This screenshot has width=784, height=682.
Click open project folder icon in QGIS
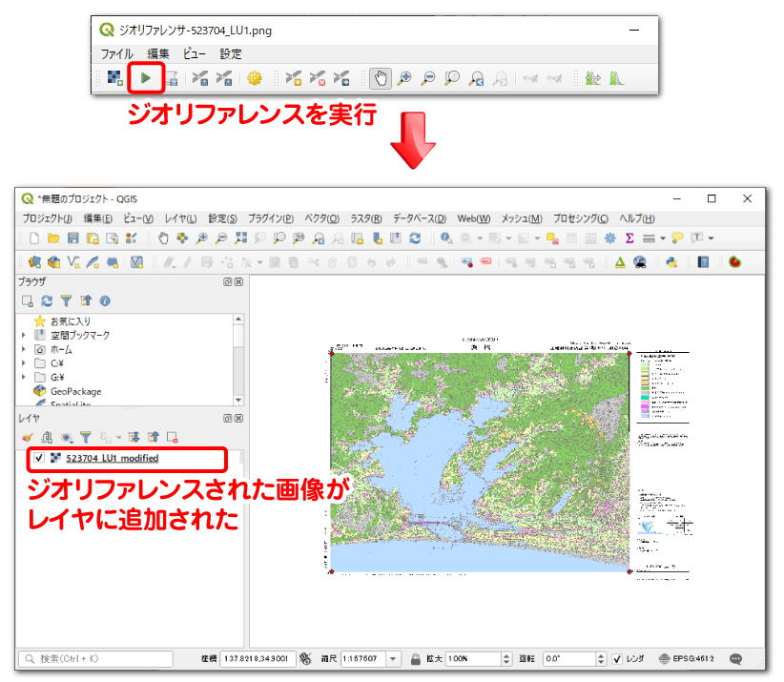click(x=53, y=238)
